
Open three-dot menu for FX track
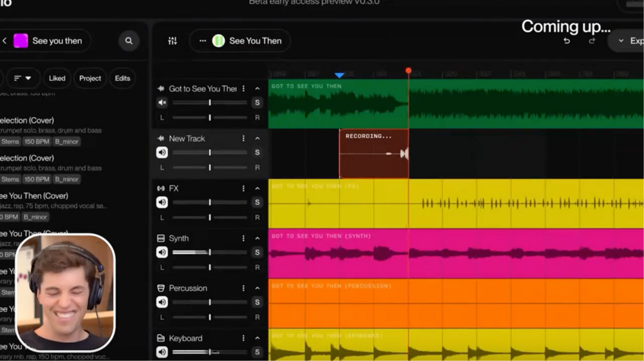point(243,189)
